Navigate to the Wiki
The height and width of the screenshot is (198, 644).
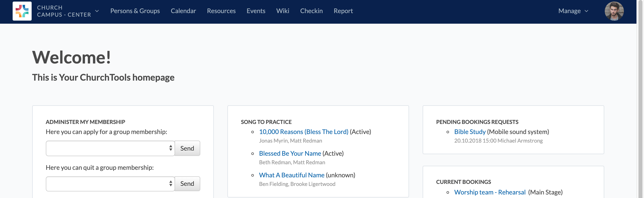click(x=283, y=11)
